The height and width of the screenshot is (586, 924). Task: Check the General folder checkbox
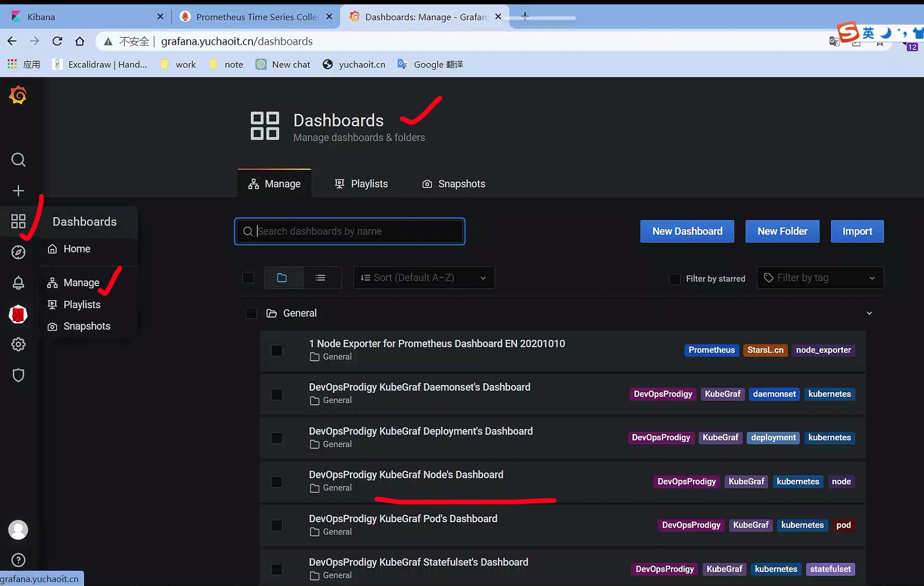pyautogui.click(x=251, y=313)
